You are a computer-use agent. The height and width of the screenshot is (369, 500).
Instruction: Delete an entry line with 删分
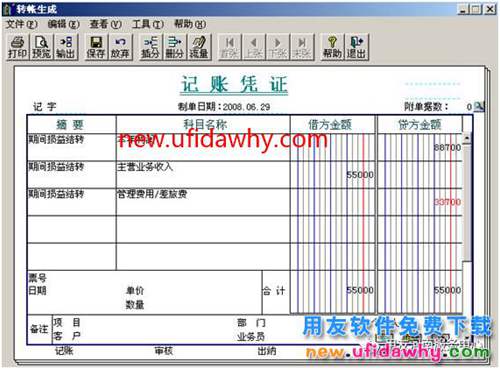pos(175,47)
